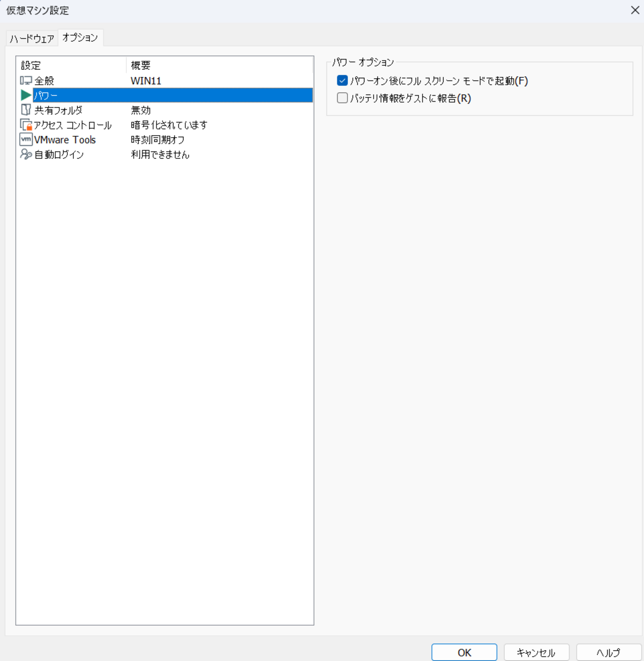Select the VMware Tools row

[165, 140]
